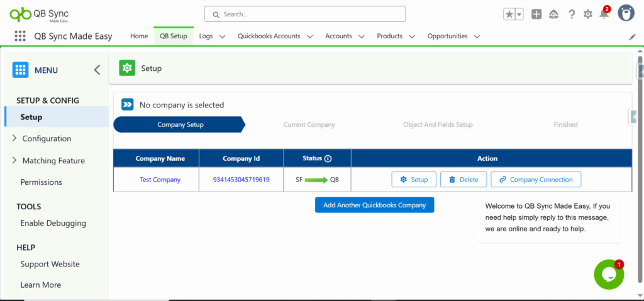Click the global actions plus icon
The height and width of the screenshot is (301, 644).
pos(536,14)
